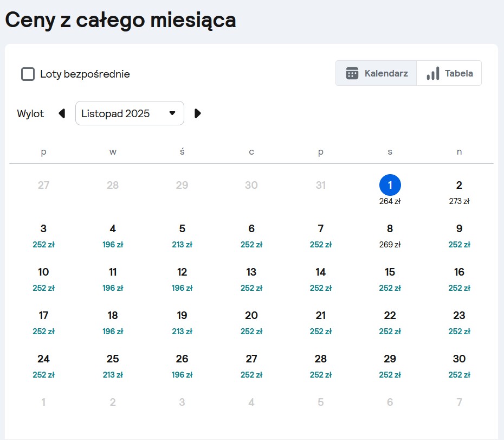Choose 8 November priced 269 zł
This screenshot has height=440, width=504.
coord(390,236)
